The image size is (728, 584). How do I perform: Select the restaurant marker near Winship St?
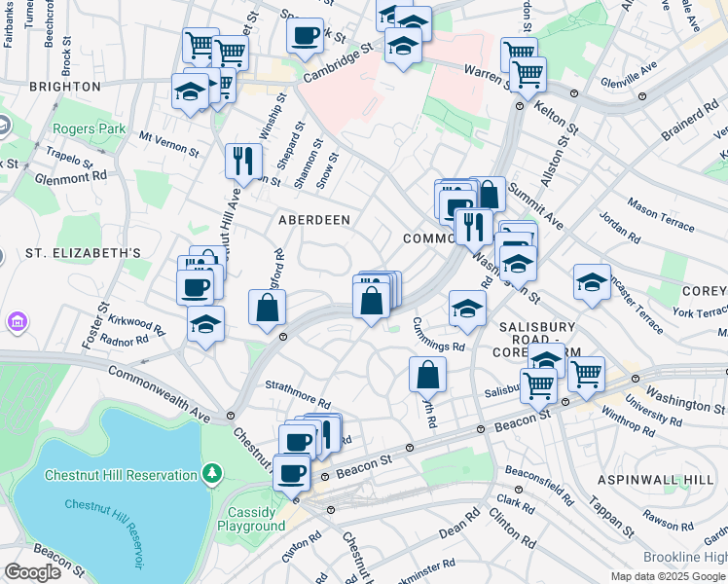243,163
